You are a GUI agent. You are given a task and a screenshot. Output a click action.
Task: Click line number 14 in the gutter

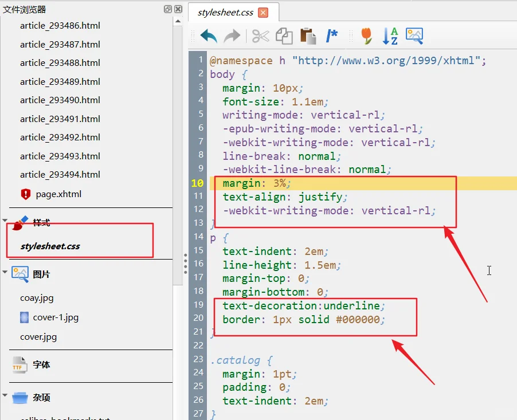[198, 237]
